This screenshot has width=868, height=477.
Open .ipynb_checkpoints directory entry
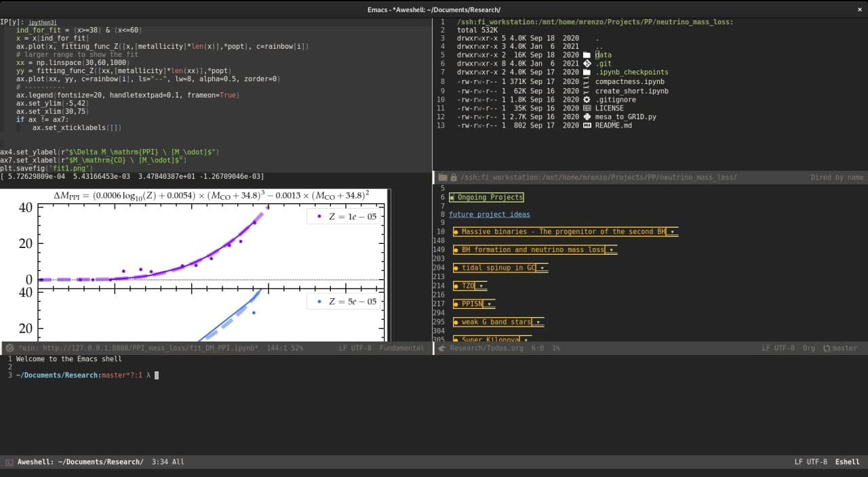click(631, 72)
